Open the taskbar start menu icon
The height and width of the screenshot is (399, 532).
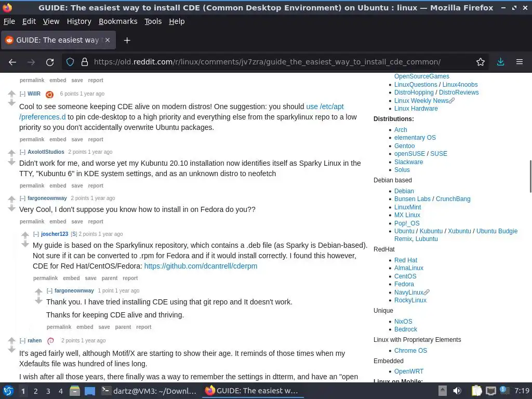pyautogui.click(x=8, y=391)
